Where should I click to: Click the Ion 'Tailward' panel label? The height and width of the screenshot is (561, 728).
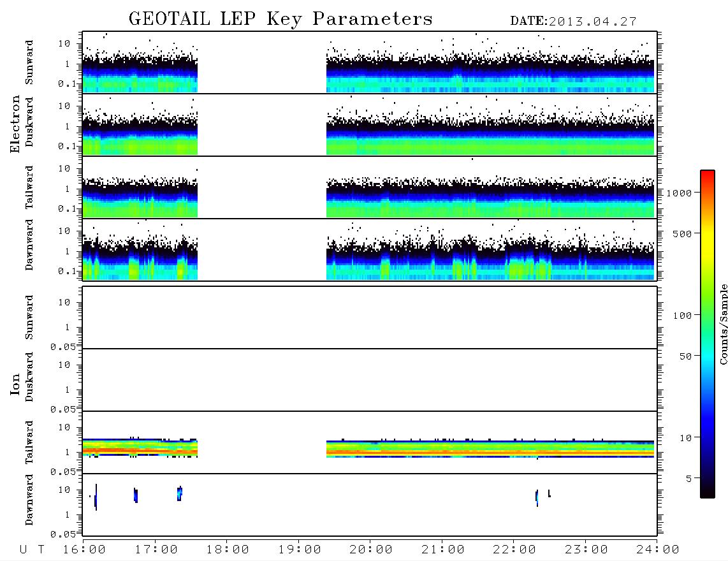point(29,442)
